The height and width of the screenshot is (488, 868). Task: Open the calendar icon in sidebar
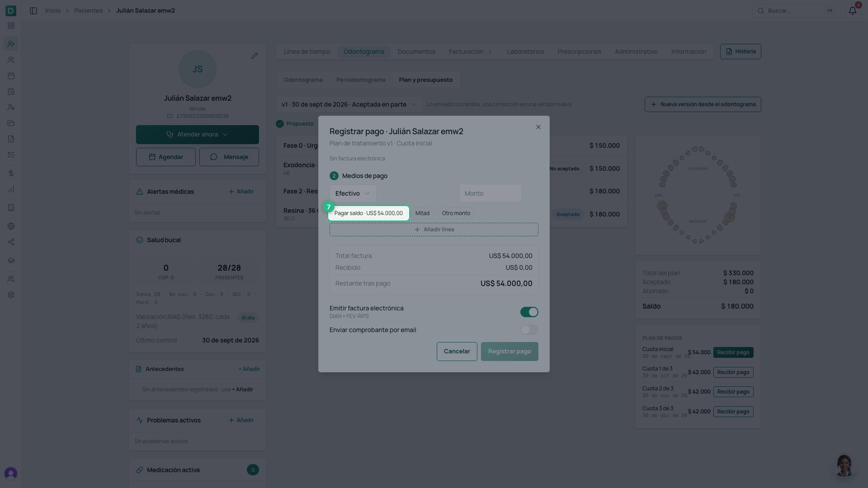pyautogui.click(x=11, y=76)
